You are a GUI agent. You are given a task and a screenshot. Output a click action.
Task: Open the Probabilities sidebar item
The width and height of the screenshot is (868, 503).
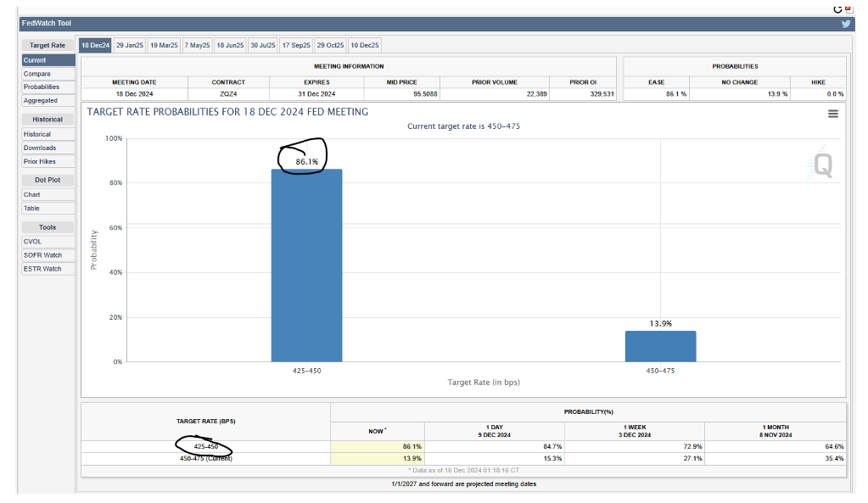48,87
